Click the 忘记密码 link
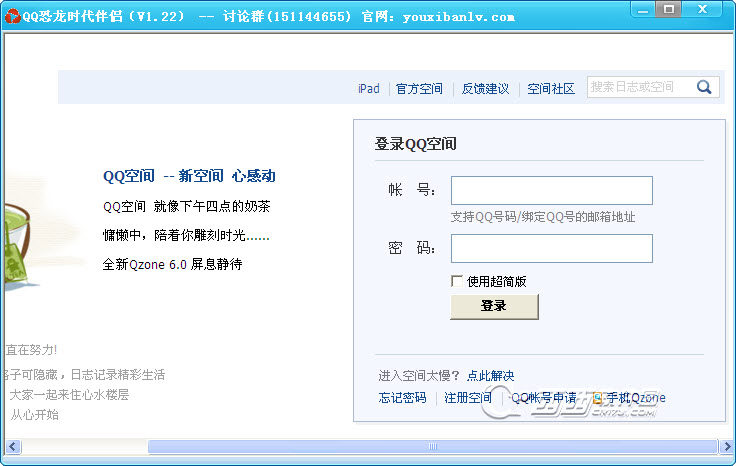 pyautogui.click(x=402, y=398)
